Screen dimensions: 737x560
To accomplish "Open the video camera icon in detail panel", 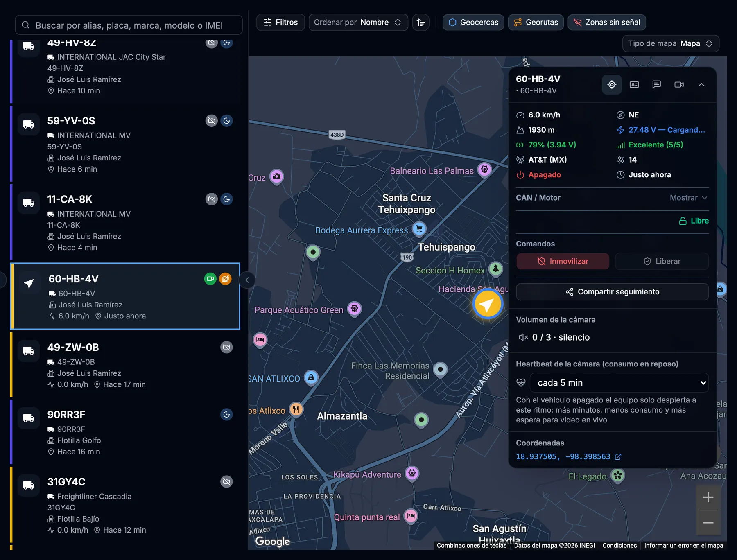I will click(679, 85).
